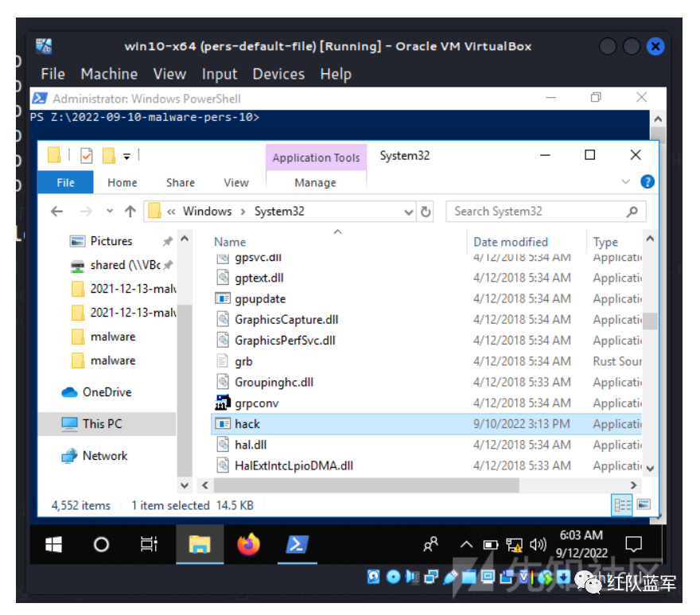Image resolution: width=700 pixels, height=615 pixels.
Task: Expand the address bar history dropdown
Action: click(408, 212)
